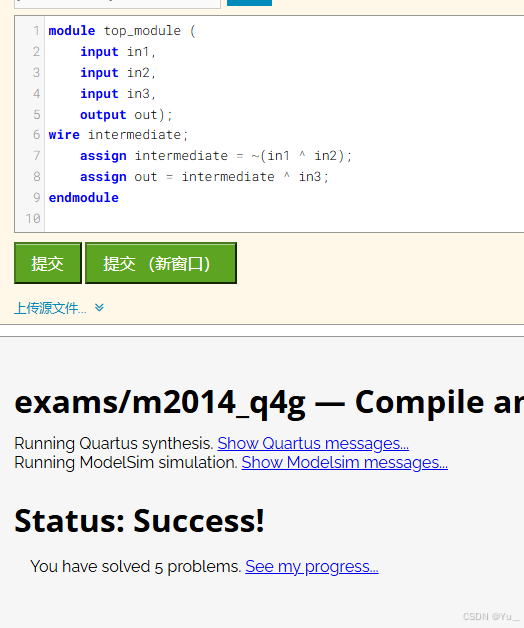Click the 'output out);' code line
The image size is (524, 628).
[x=126, y=115]
